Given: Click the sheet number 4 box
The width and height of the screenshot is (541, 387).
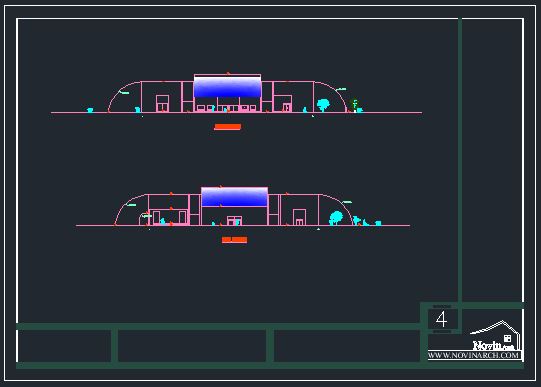Looking at the screenshot, I should [442, 319].
